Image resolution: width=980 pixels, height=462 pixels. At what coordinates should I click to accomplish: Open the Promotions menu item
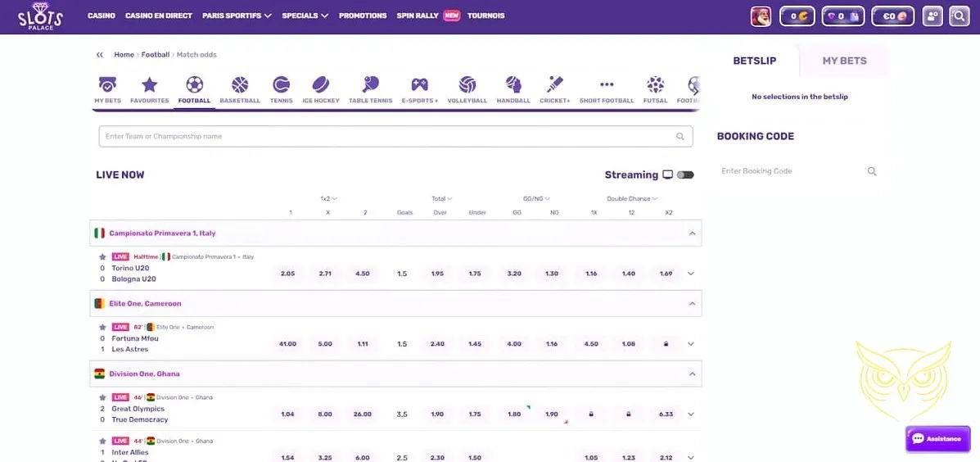pos(363,16)
